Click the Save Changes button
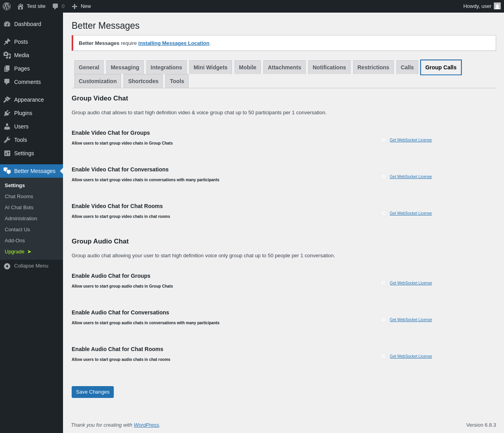The image size is (504, 433). pos(93,392)
